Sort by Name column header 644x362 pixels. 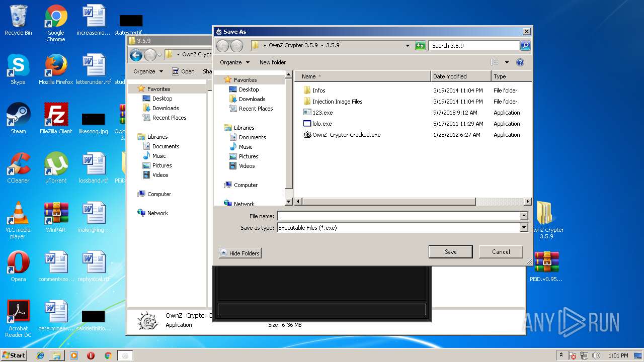363,76
